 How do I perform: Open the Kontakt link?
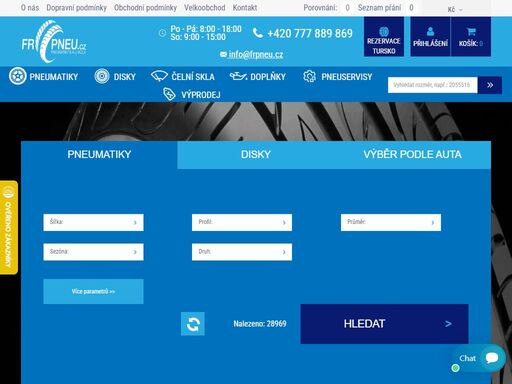245,7
